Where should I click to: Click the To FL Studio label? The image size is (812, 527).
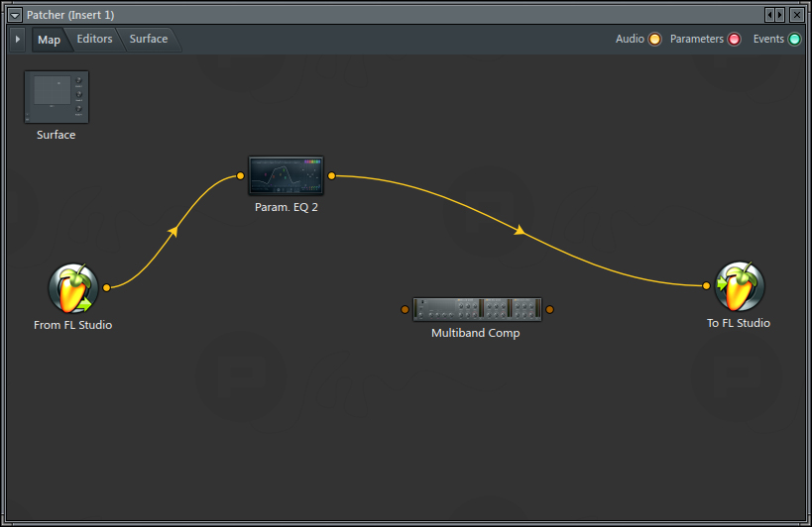point(739,323)
